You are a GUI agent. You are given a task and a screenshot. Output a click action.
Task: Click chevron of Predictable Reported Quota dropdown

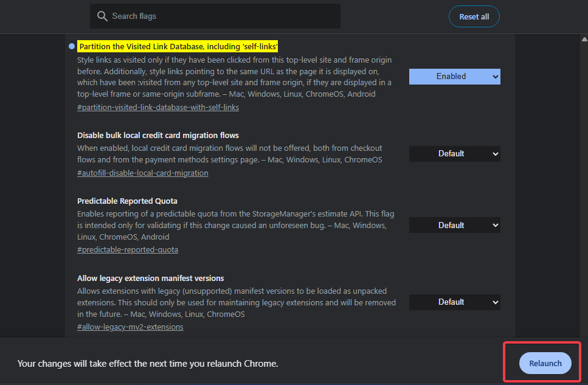(495, 225)
